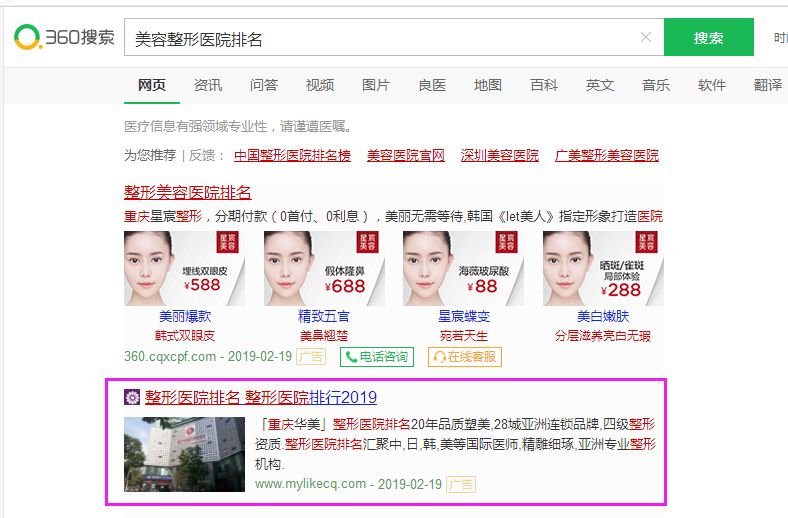Click the 重庆华美 result description text
Viewport: 788px width, 518px height.
coord(455,444)
